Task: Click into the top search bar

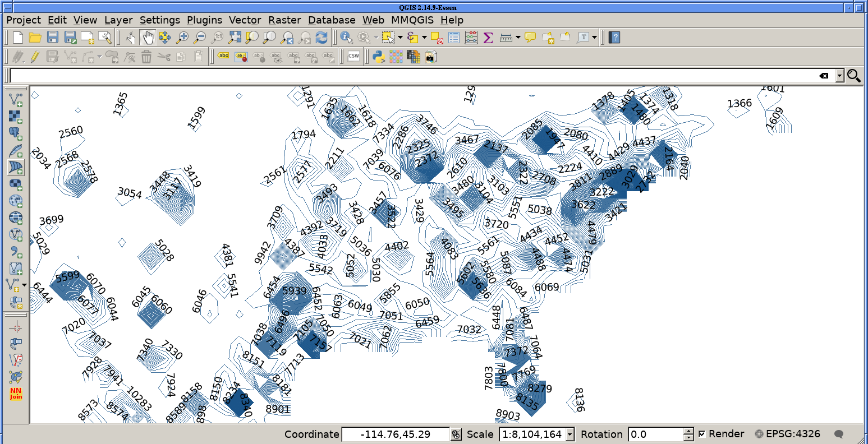Action: (414, 76)
